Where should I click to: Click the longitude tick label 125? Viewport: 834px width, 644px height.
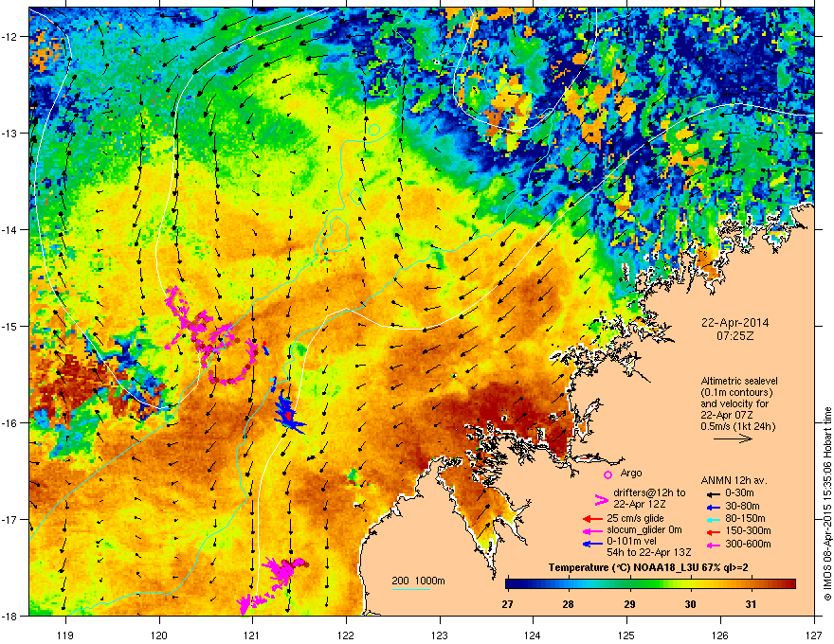(x=626, y=635)
